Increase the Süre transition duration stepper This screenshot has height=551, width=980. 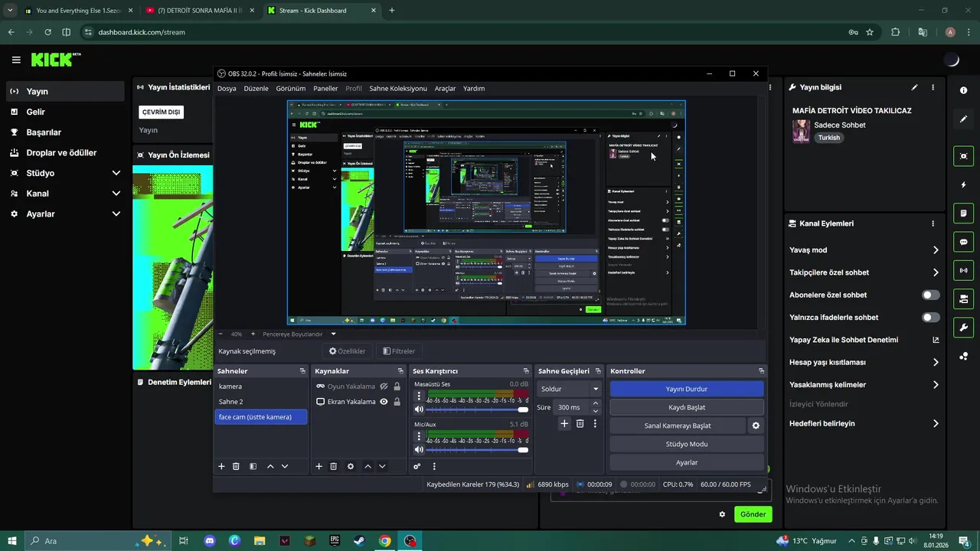[x=595, y=405]
